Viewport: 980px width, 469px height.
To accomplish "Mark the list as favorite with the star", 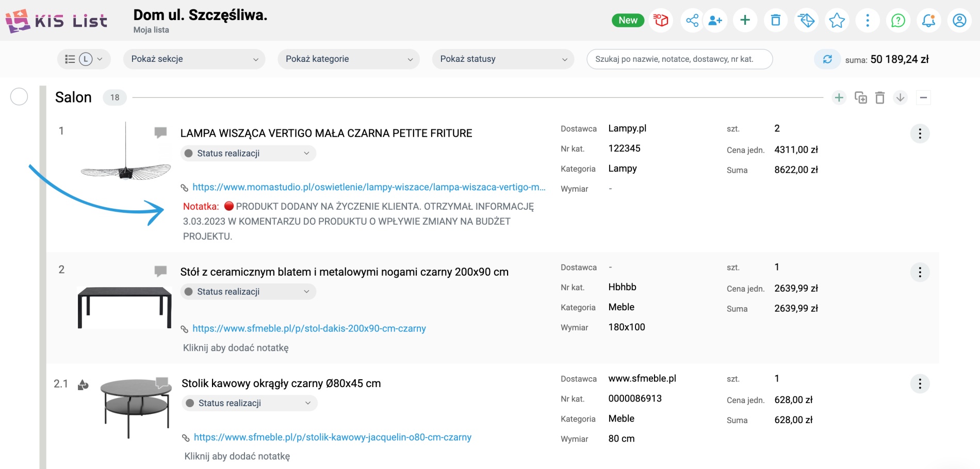I will 837,21.
